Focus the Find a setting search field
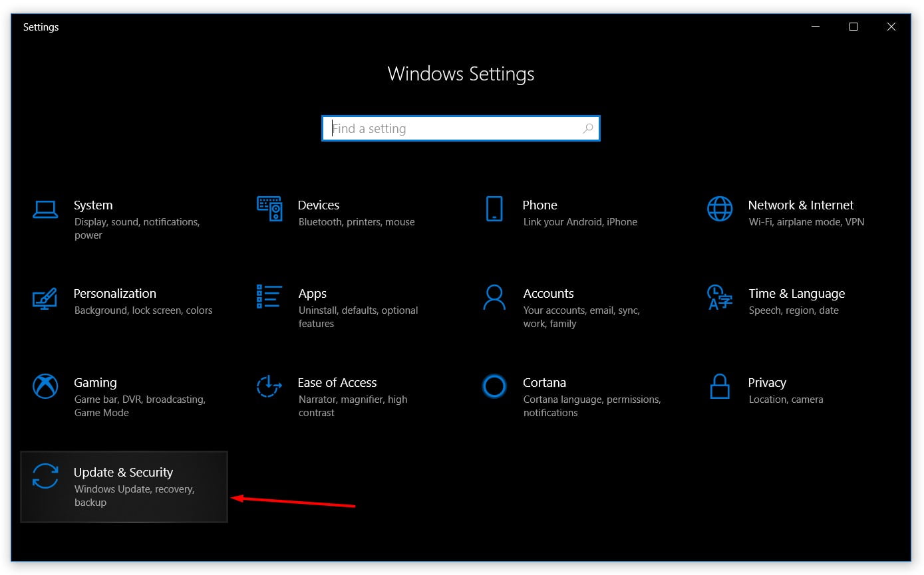Screen dimensions: 924x575 (461, 128)
